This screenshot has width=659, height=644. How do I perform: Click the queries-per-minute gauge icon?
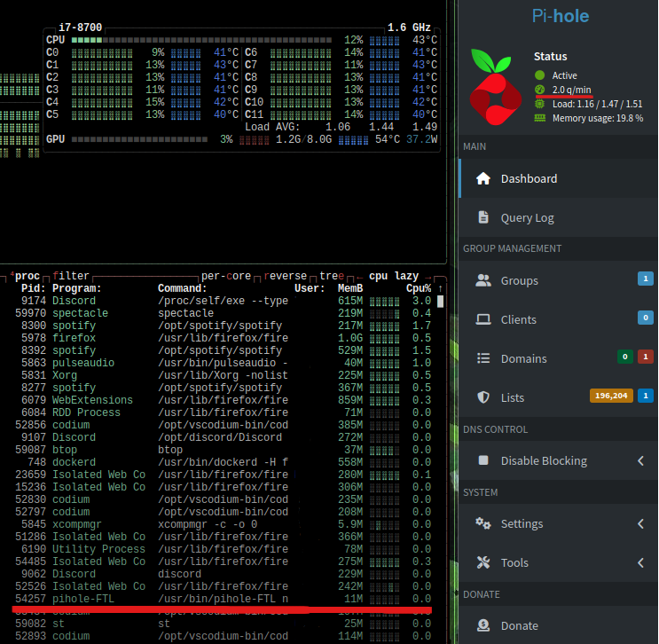point(539,90)
